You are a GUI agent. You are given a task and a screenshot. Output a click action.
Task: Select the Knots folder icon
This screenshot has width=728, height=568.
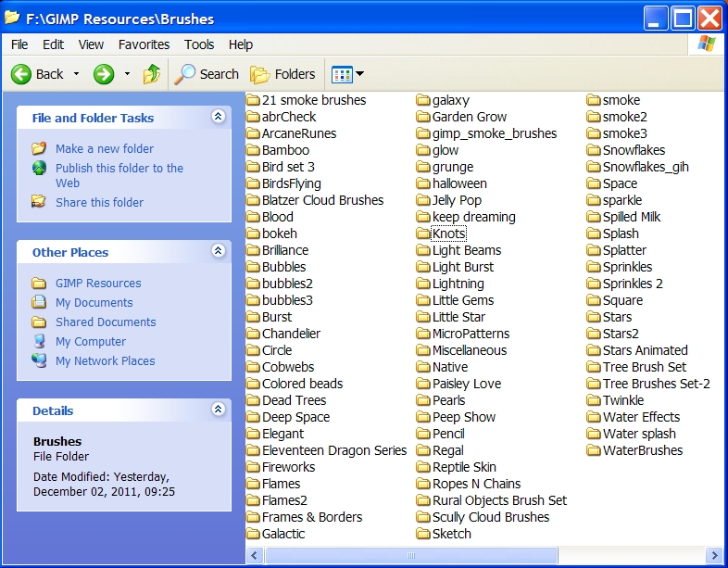pos(423,234)
